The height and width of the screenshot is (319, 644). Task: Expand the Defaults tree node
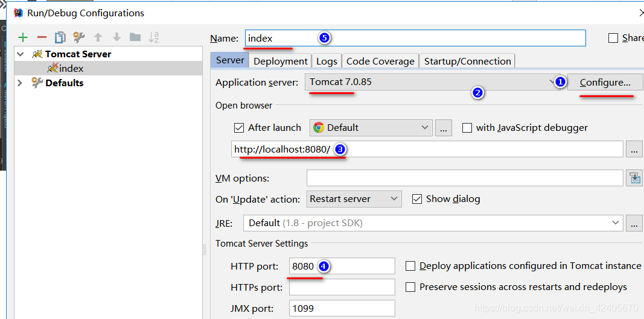20,83
